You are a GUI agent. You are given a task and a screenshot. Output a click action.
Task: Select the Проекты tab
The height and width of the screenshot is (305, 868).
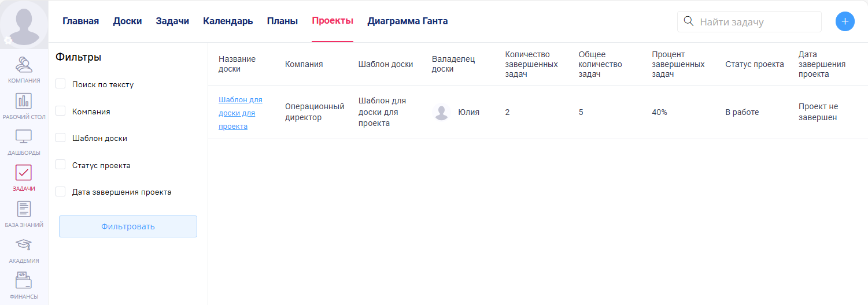333,21
